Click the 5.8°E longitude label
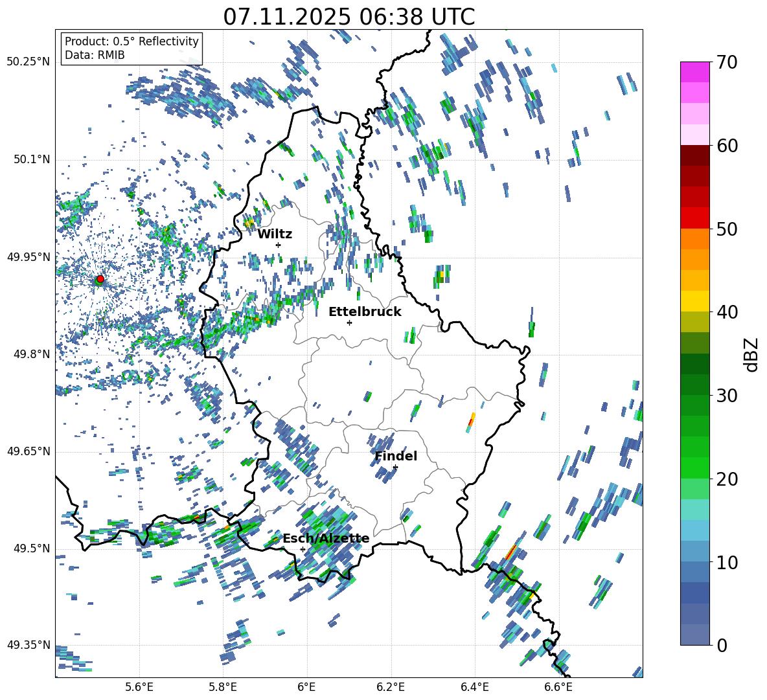Image resolution: width=767 pixels, height=700 pixels. (x=223, y=687)
